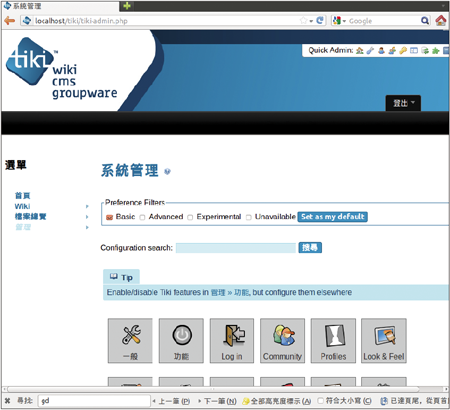Click the browser home button
450x410 pixels.
[441, 21]
